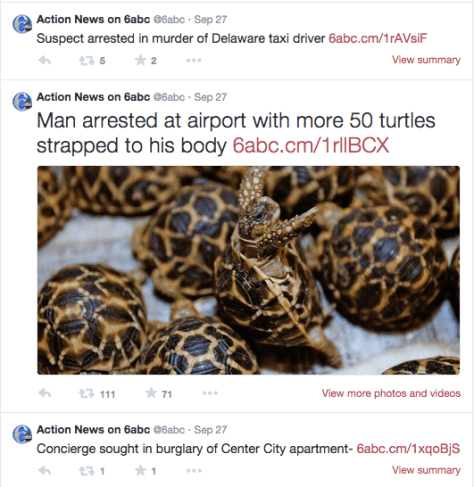The height and width of the screenshot is (487, 474).
Task: Favorite the Concierge burglary tweet
Action: coord(140,470)
